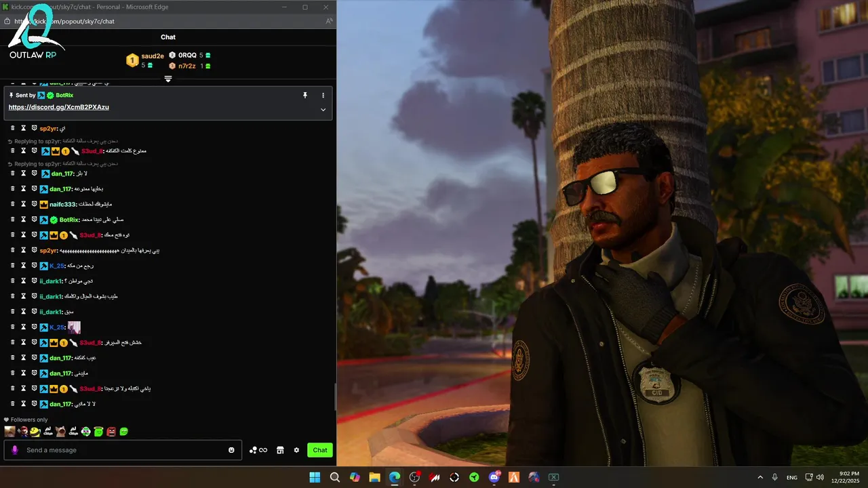Click the Followers only indicator
868x488 pixels.
point(26,420)
